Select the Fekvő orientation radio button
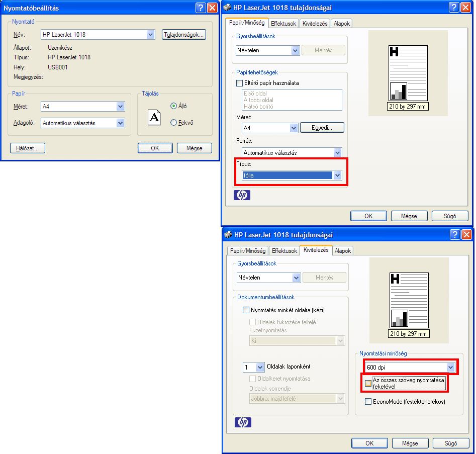The height and width of the screenshot is (454, 476). pos(173,123)
